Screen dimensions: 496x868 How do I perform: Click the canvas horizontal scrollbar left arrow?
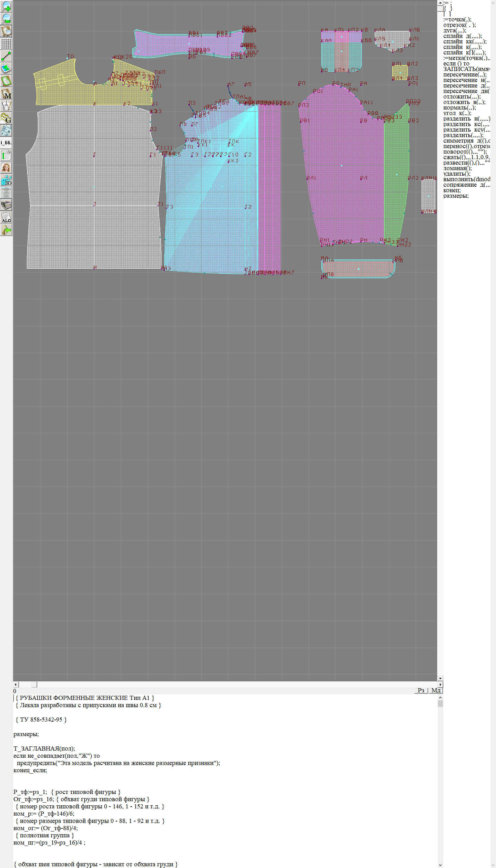[x=15, y=684]
